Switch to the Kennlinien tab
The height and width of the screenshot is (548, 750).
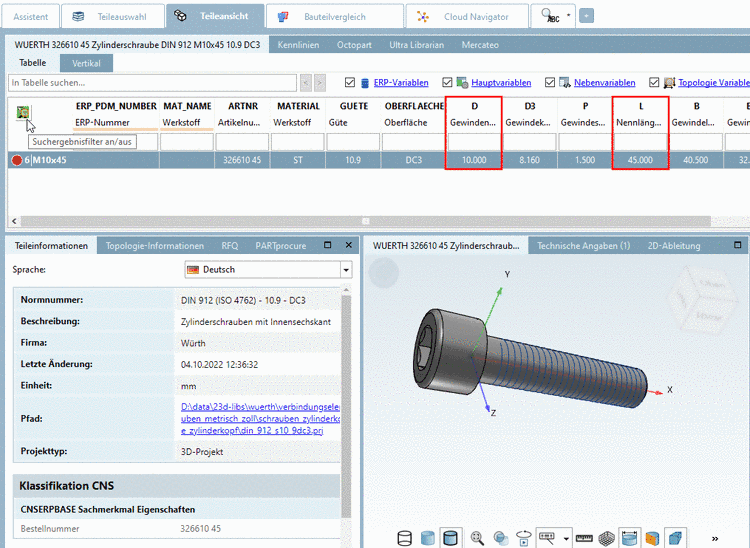(298, 45)
